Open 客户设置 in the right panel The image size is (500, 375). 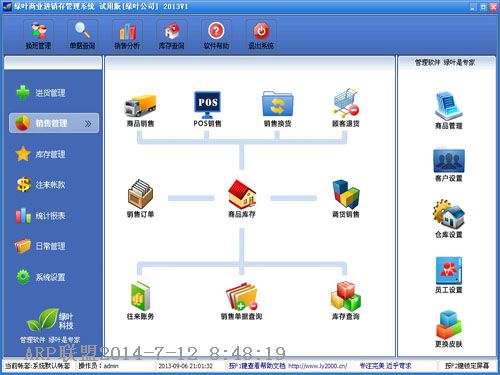(x=449, y=165)
